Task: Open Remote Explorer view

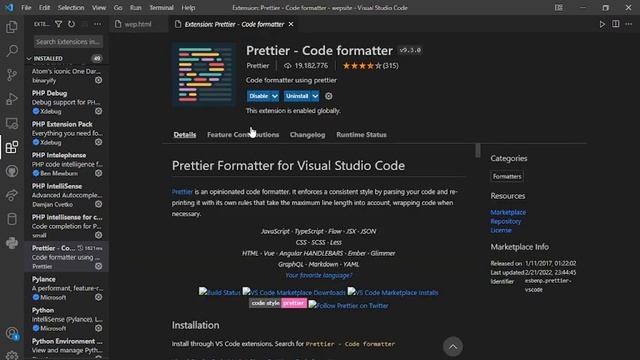Action: pos(12,123)
